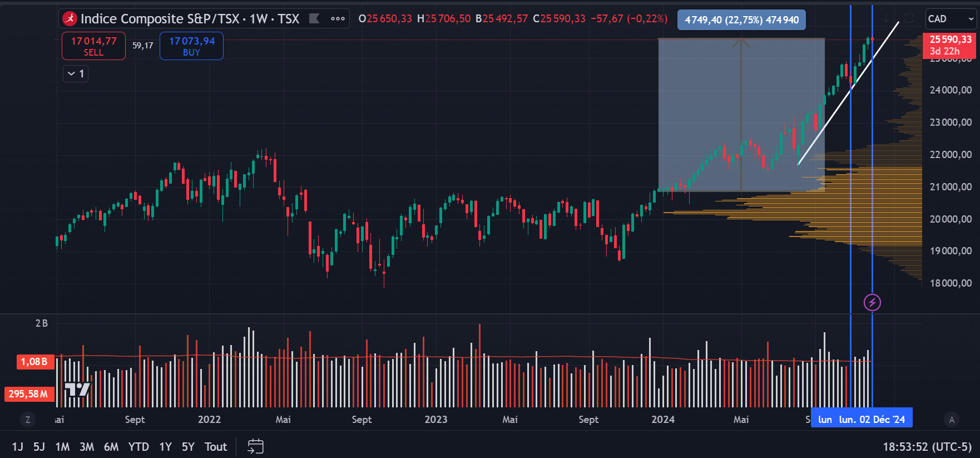Select the 6M time range
980x458 pixels.
(111, 447)
